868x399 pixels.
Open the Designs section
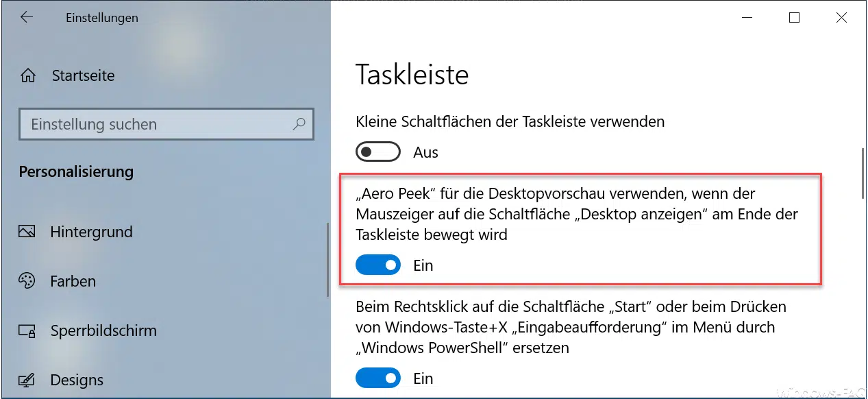(x=77, y=380)
